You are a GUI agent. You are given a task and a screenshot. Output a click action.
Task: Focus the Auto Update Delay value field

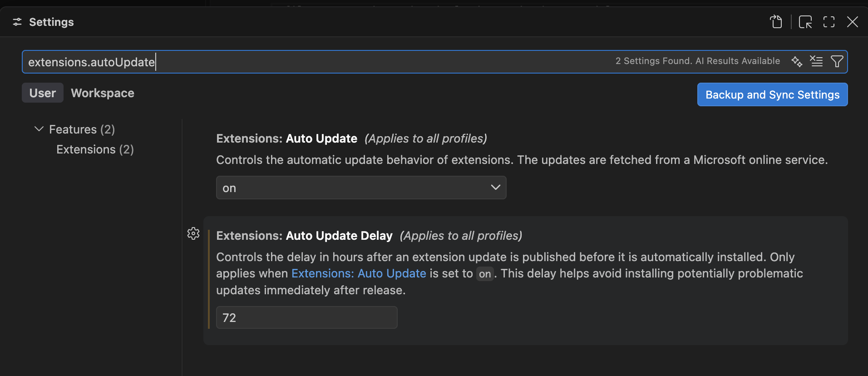coord(306,317)
